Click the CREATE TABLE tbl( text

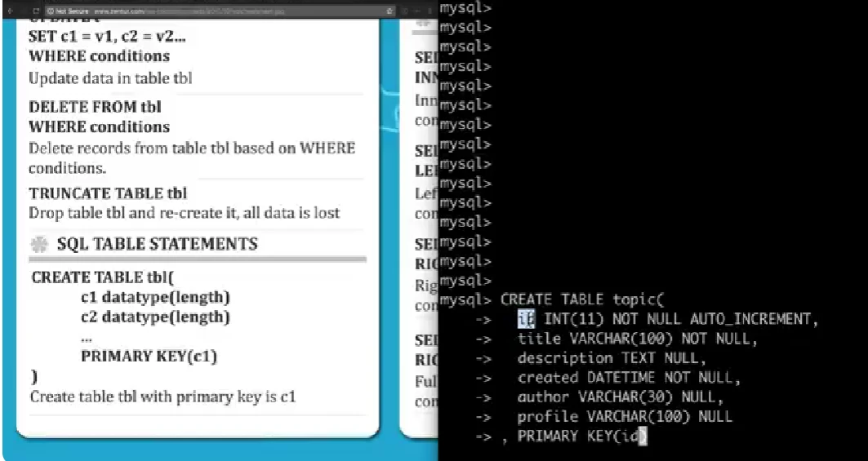(x=102, y=277)
